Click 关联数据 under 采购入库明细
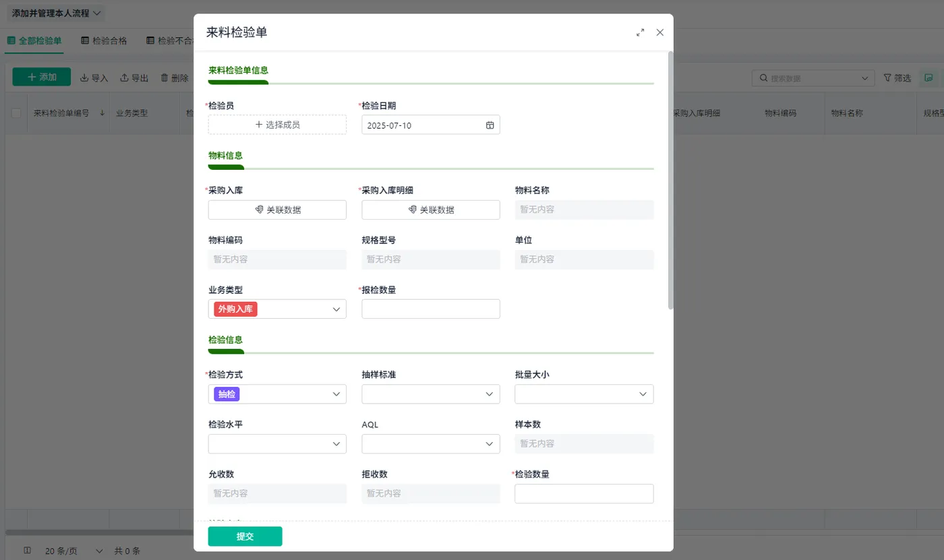This screenshot has width=944, height=560. point(431,210)
